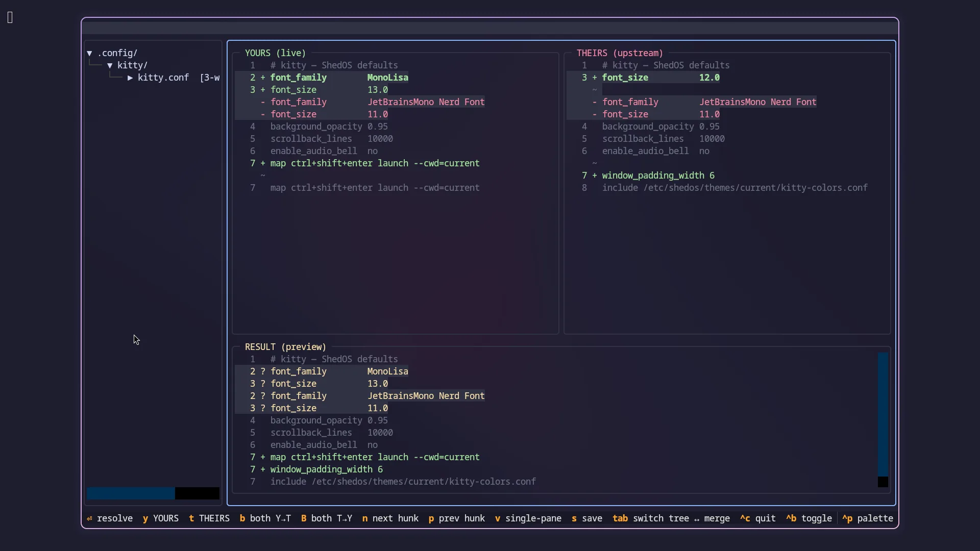This screenshot has width=980, height=551.
Task: Select include kitty-colors.conf line in RESULT
Action: [x=393, y=482]
